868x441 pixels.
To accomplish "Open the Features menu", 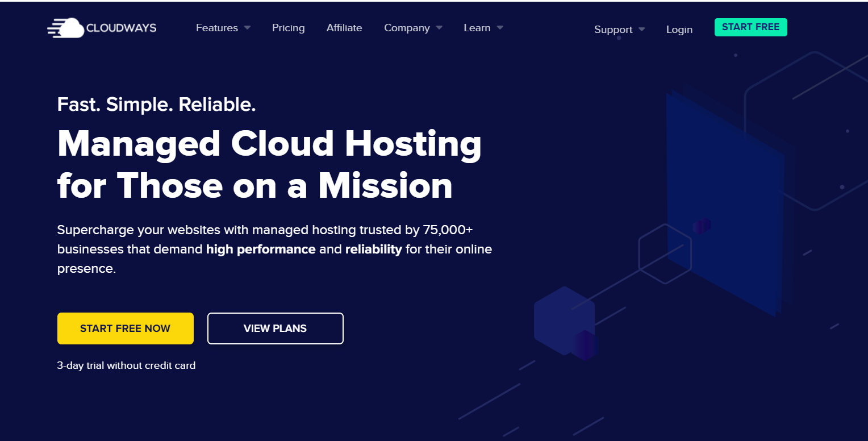I will click(217, 28).
